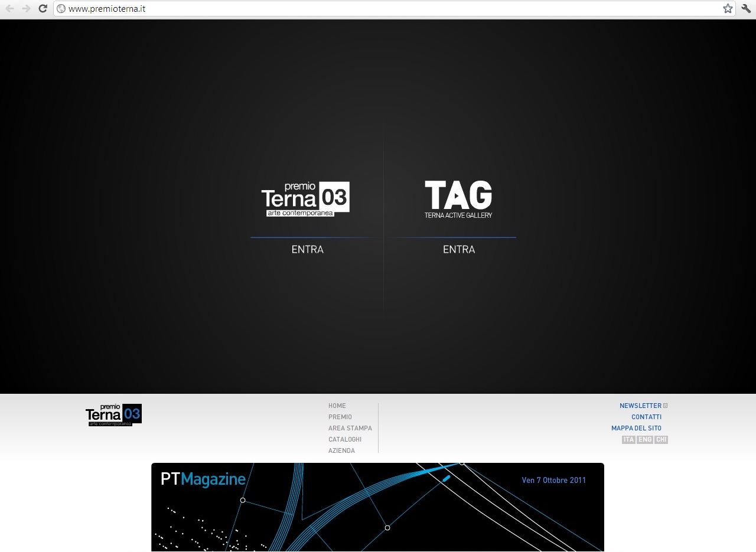Switch language to ITA

coord(628,440)
